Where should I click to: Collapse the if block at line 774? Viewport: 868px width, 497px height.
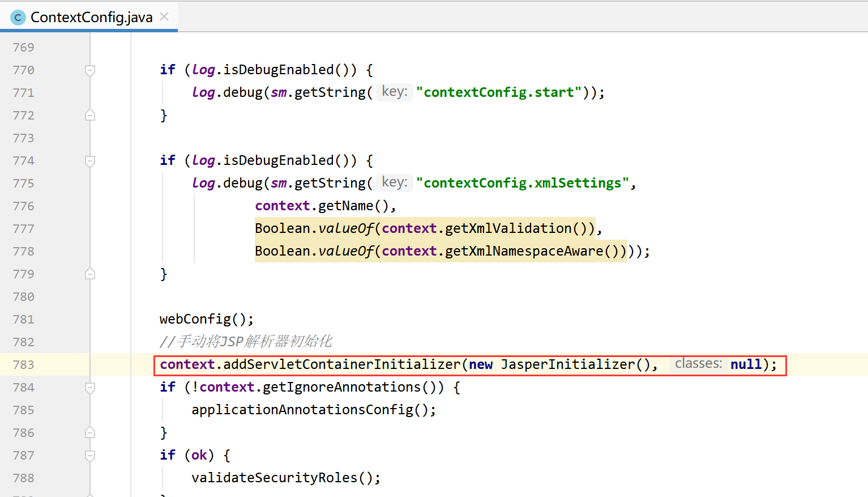point(90,161)
